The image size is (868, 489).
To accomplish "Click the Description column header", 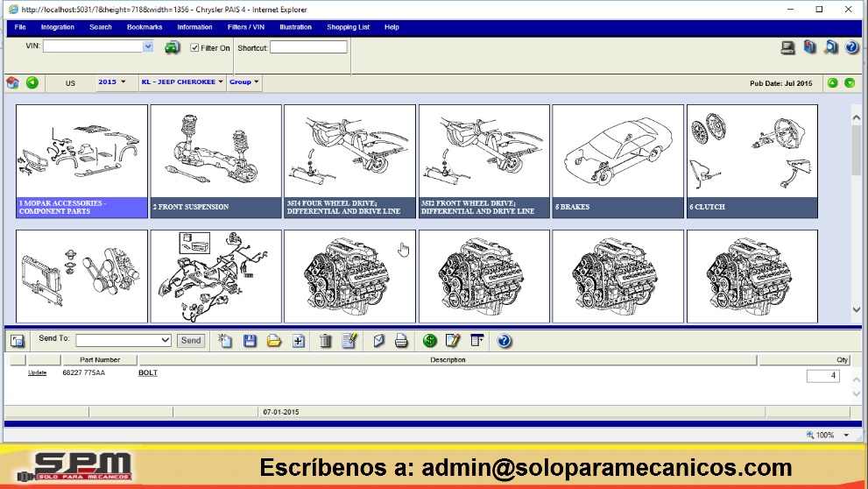I will pos(448,360).
